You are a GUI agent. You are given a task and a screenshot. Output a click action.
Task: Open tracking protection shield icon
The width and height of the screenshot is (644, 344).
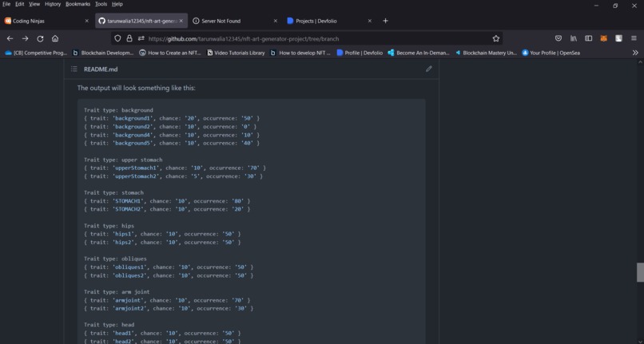click(118, 38)
